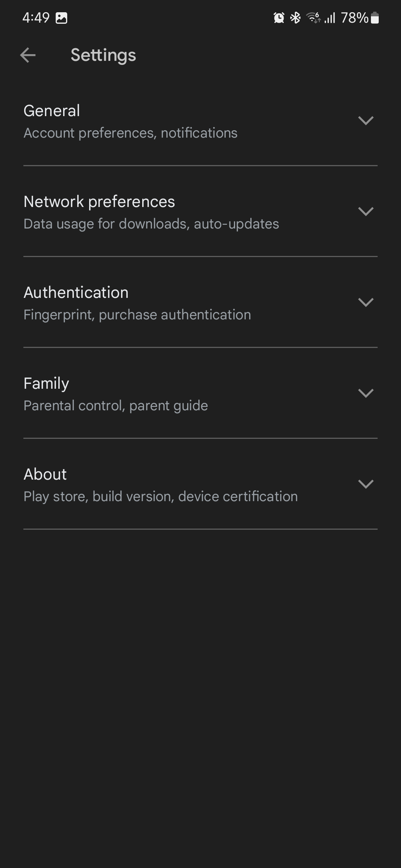401x868 pixels.
Task: Open Family settings heading
Action: click(46, 383)
